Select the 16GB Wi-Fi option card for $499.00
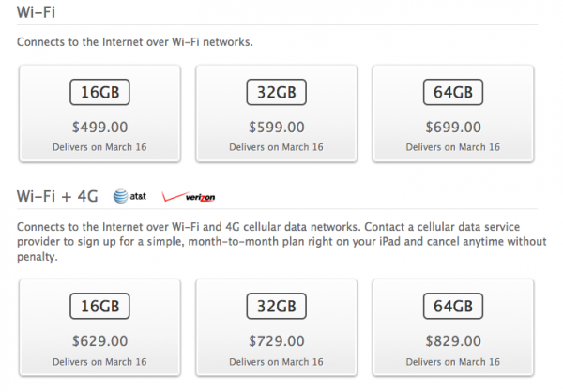The width and height of the screenshot is (563, 392). point(99,113)
